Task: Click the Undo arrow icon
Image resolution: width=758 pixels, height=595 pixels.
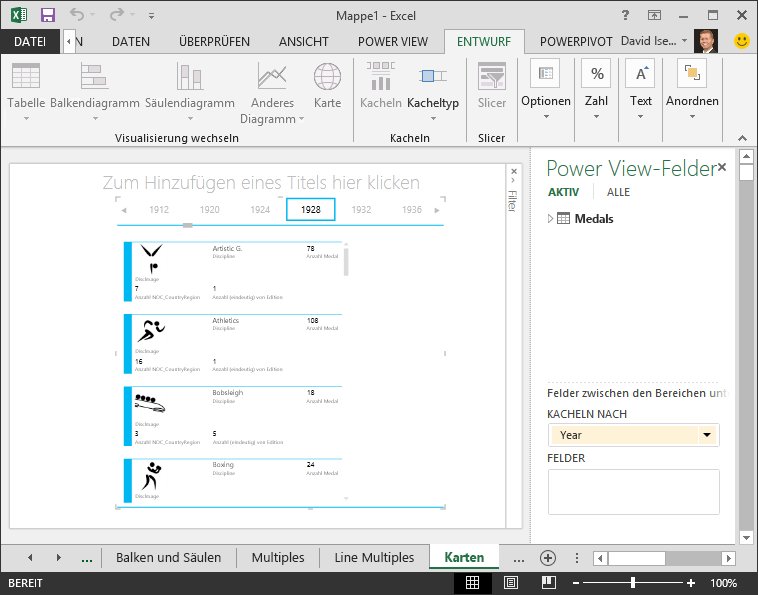Action: tap(76, 14)
